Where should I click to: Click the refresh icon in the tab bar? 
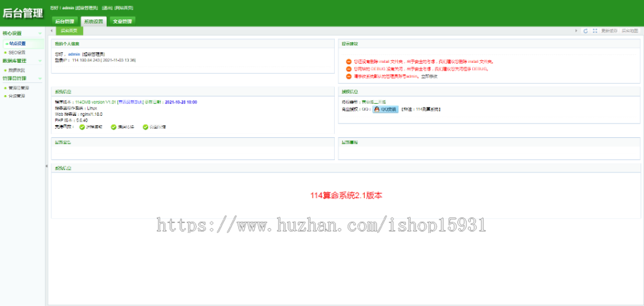pos(585,31)
